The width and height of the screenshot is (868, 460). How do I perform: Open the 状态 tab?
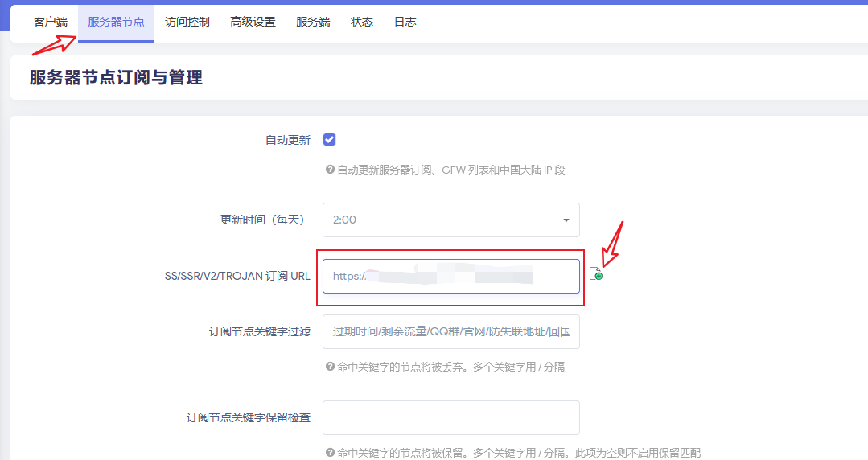[x=362, y=23]
